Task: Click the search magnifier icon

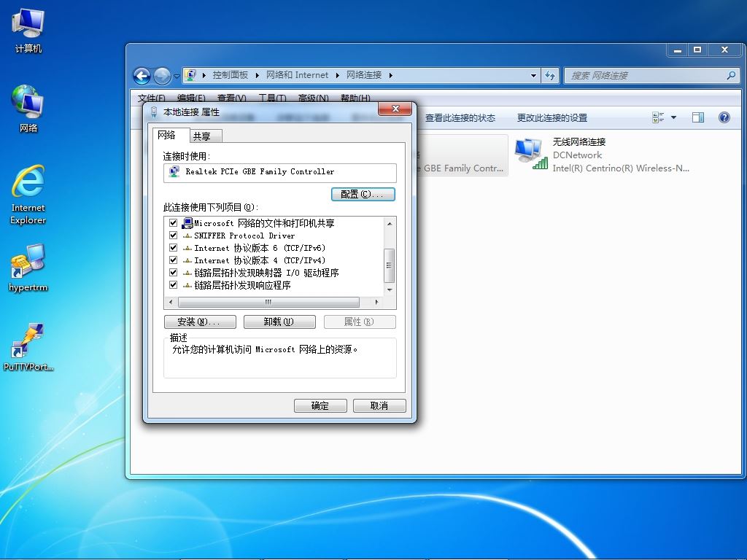Action: pyautogui.click(x=731, y=75)
